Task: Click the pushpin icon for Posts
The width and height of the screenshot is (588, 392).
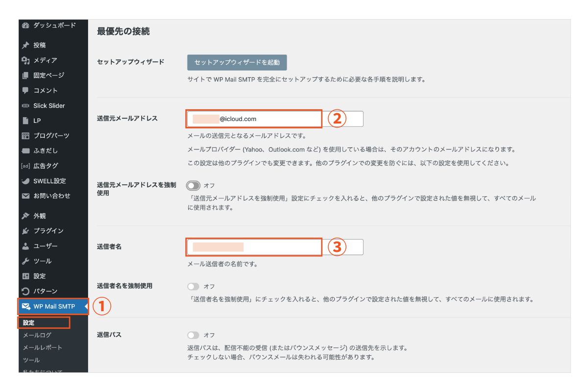Action: pos(26,45)
